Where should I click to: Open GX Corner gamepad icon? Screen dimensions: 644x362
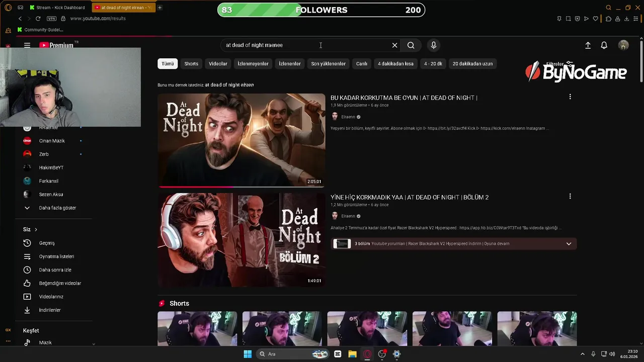20,8
